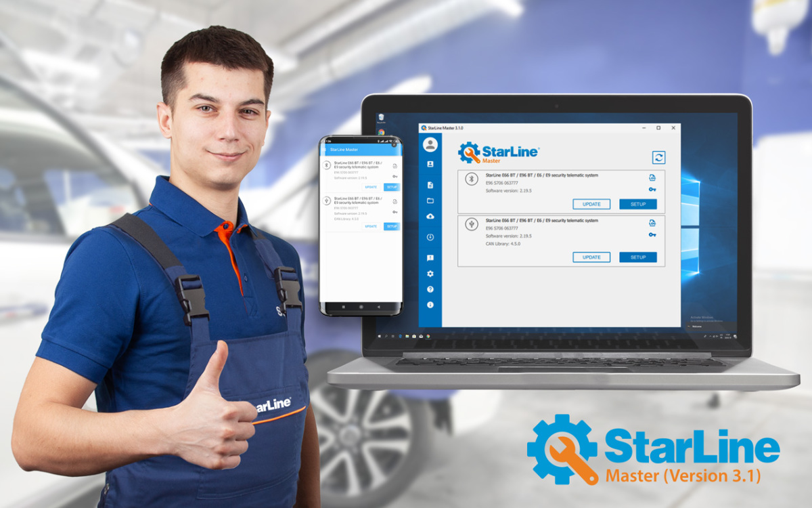
Task: Tap SETUP in the phone USB card
Action: (x=392, y=226)
